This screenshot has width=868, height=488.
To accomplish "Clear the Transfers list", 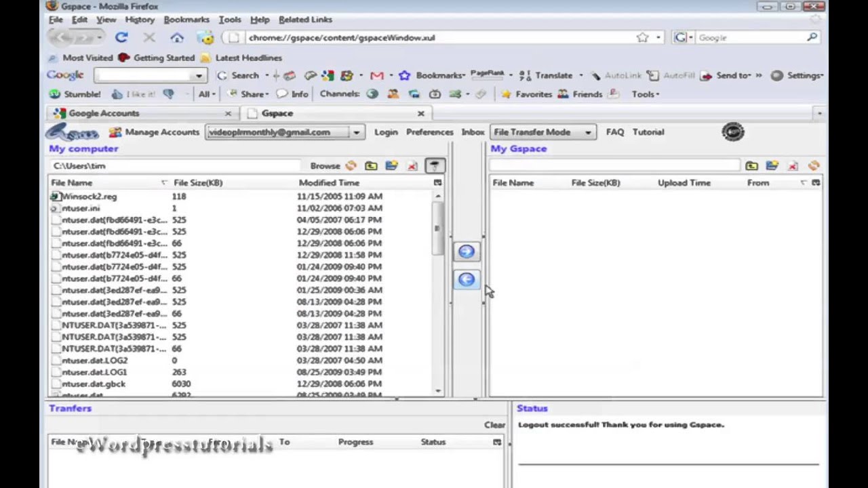I will [494, 425].
